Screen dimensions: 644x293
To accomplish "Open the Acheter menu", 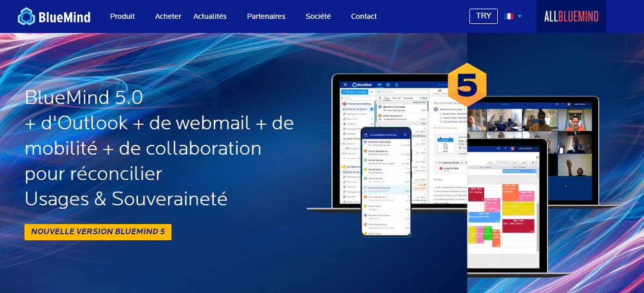I will (168, 16).
